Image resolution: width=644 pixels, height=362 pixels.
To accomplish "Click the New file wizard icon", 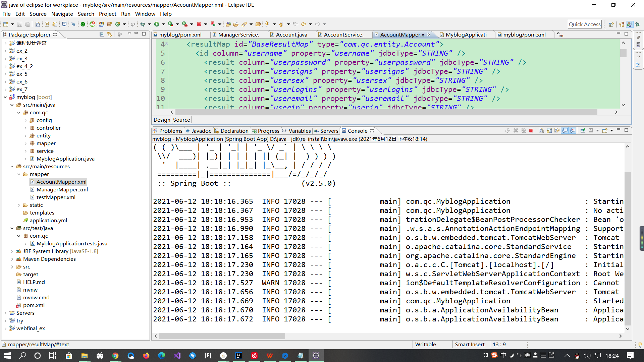I will point(6,24).
